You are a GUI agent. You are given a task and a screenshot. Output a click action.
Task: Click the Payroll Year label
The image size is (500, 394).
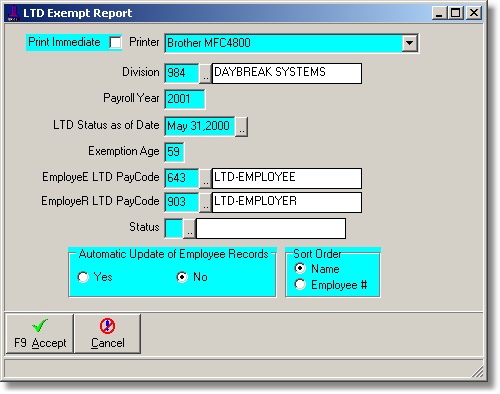tap(131, 98)
